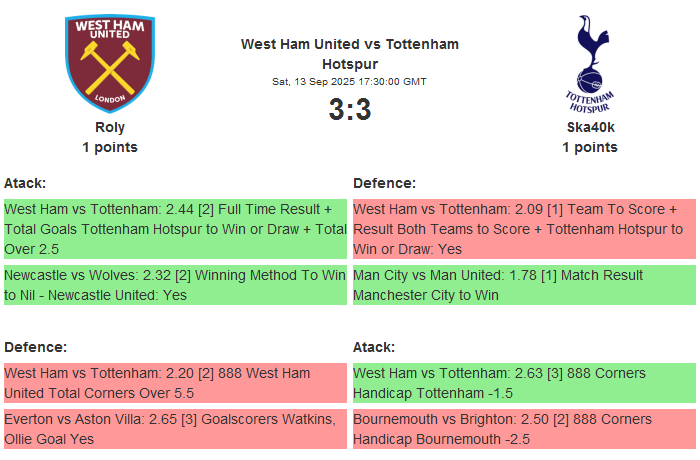Click the 3:3 match score

(x=350, y=110)
